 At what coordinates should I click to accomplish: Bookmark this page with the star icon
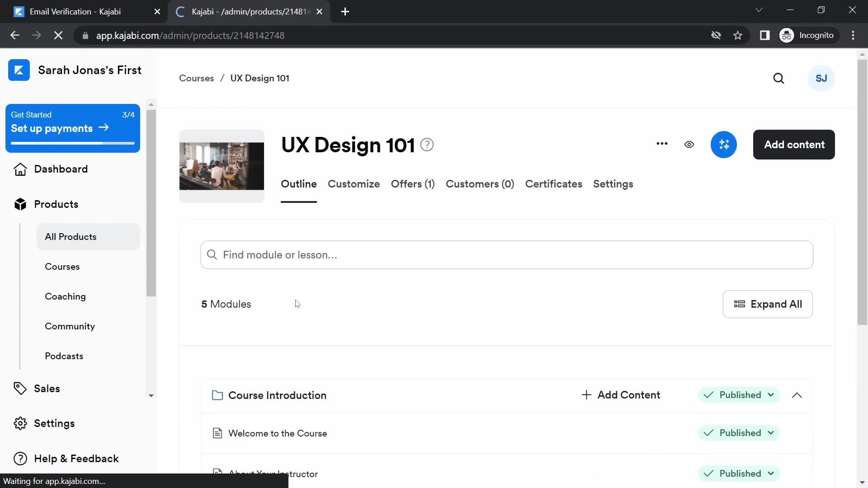(738, 35)
